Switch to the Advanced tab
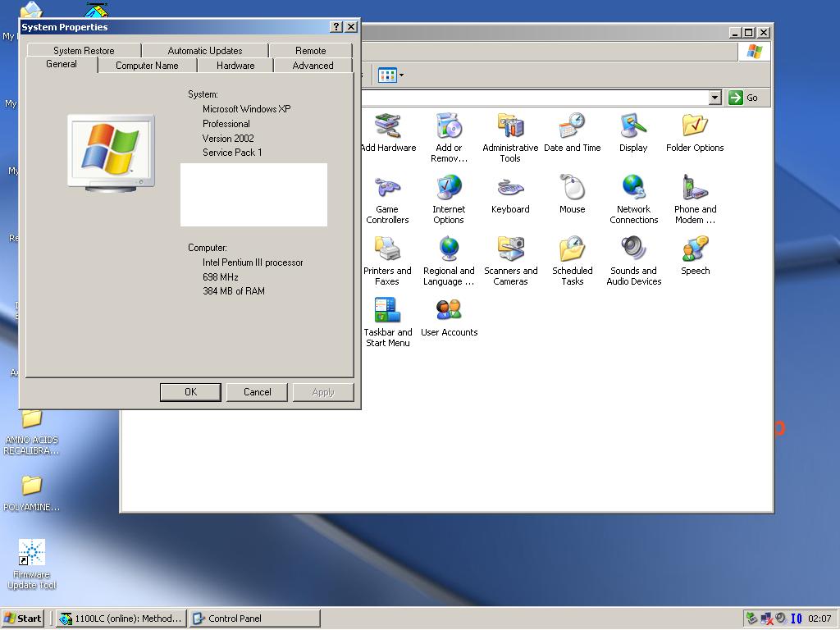Viewport: 840px width, 630px height. pos(313,66)
